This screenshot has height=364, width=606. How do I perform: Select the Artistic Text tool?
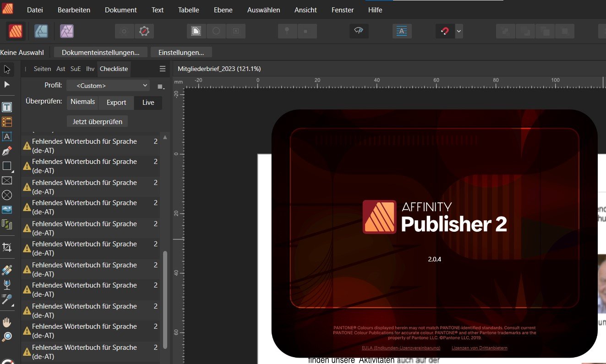point(7,136)
